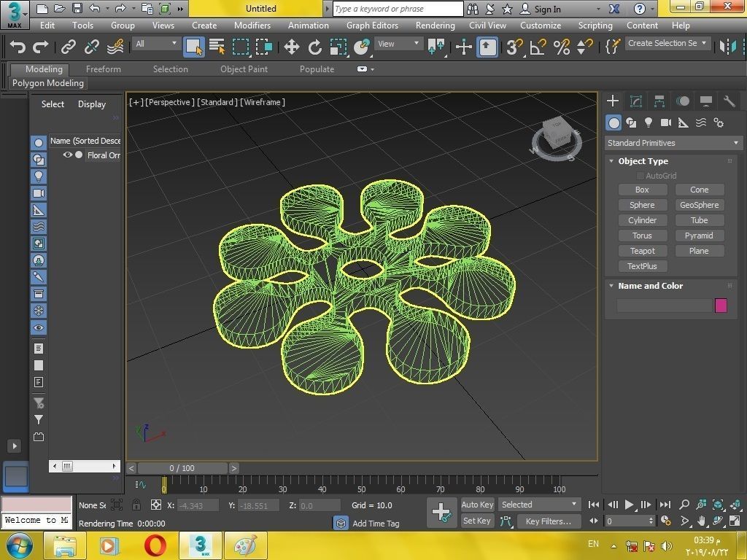Expand the Polygon Modeling panel
This screenshot has height=560, width=747.
click(48, 83)
